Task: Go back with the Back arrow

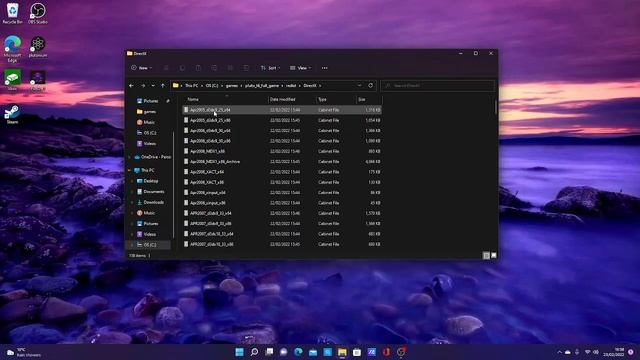Action: tap(131, 86)
